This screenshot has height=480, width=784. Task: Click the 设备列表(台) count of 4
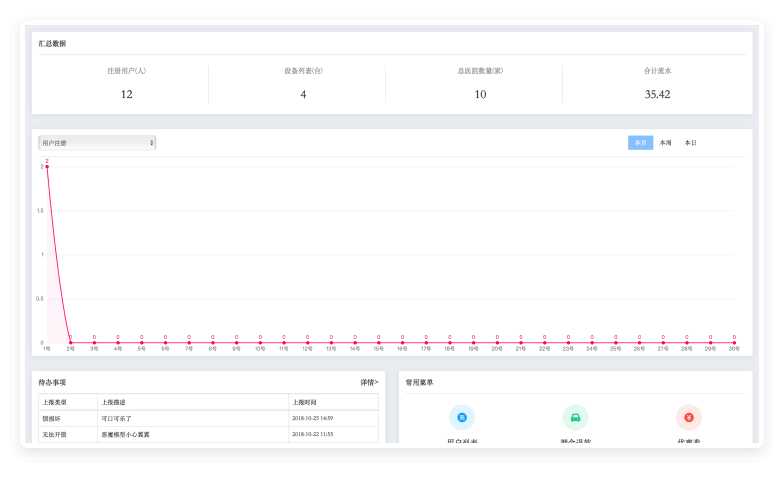(303, 94)
